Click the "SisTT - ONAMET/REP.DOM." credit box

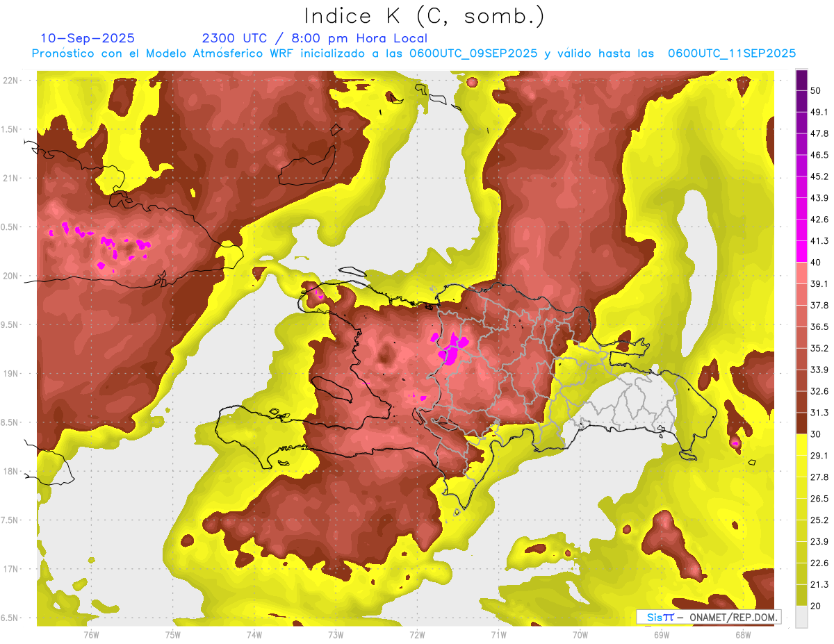(708, 617)
